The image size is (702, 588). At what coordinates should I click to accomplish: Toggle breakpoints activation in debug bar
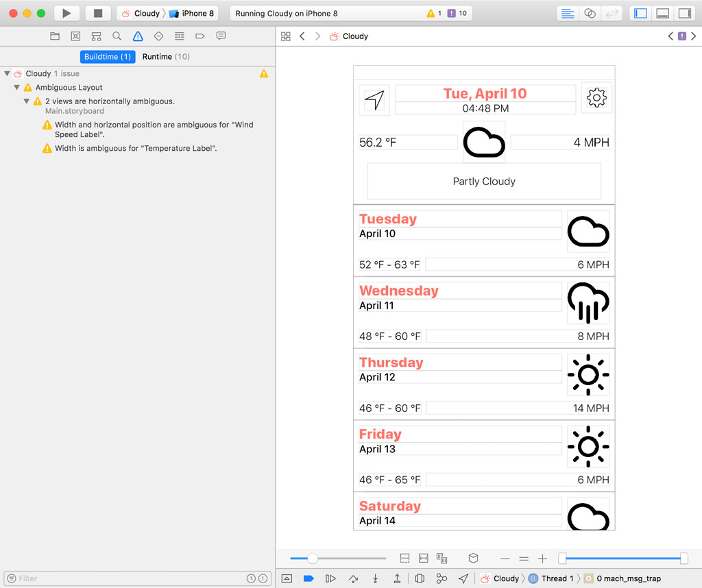[x=308, y=578]
